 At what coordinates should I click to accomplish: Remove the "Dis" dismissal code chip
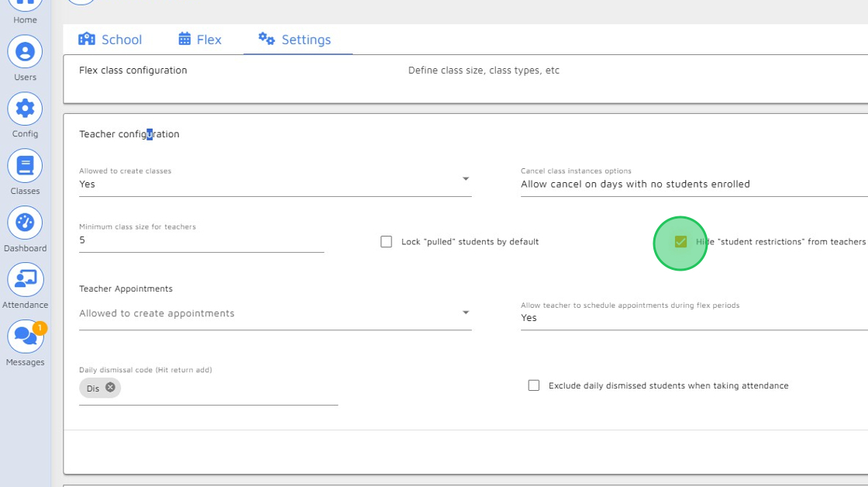(x=110, y=388)
